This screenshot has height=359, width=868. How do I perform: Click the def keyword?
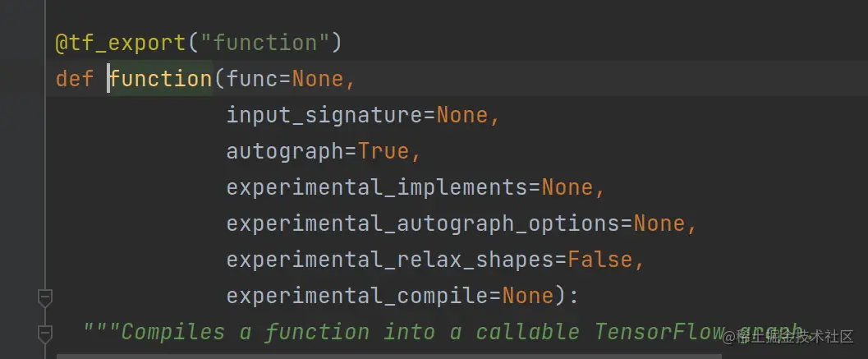coord(75,79)
